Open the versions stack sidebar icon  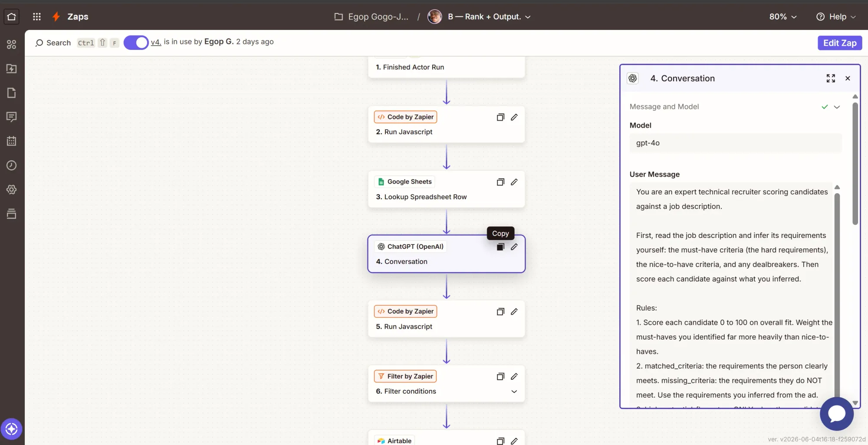(12, 214)
